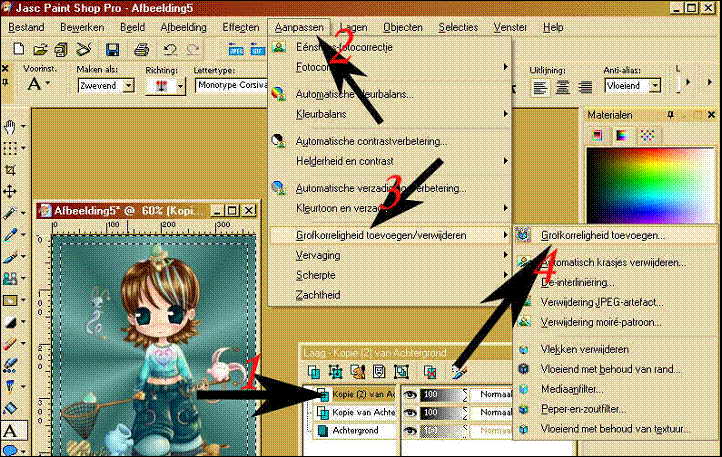Click New layer group icon
This screenshot has height=457, width=722.
pos(401,371)
